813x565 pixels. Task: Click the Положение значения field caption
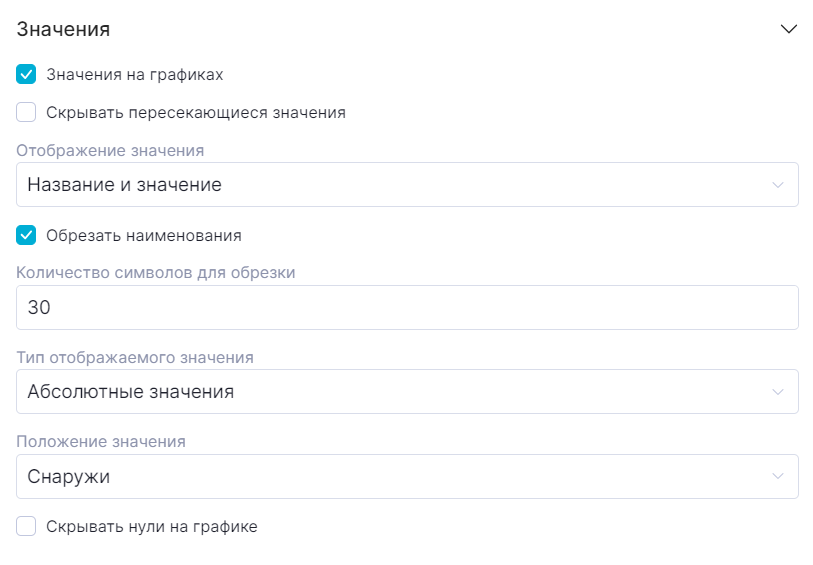click(x=101, y=441)
